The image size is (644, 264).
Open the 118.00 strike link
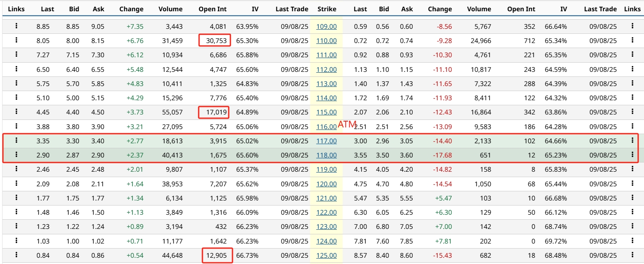(326, 155)
